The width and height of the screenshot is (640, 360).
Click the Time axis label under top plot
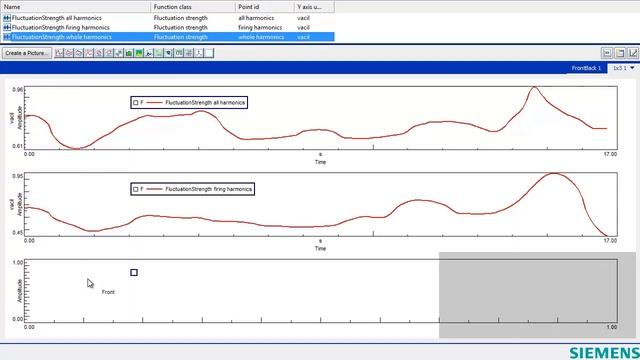coord(320,162)
